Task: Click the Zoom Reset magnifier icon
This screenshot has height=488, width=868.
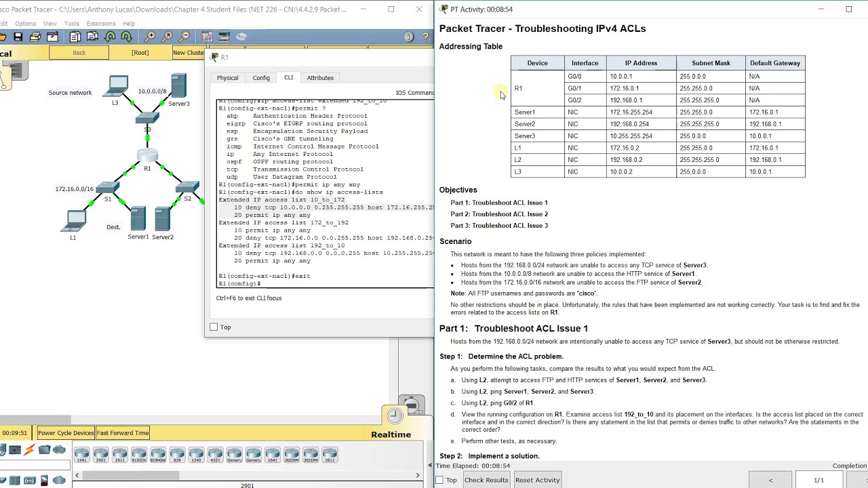Action: coord(167,37)
